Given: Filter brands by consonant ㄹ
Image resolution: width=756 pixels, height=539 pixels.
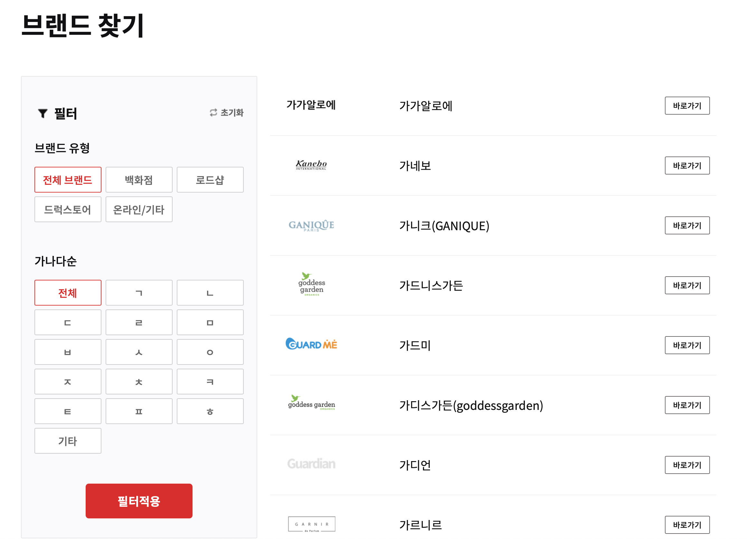Looking at the screenshot, I should coord(139,322).
